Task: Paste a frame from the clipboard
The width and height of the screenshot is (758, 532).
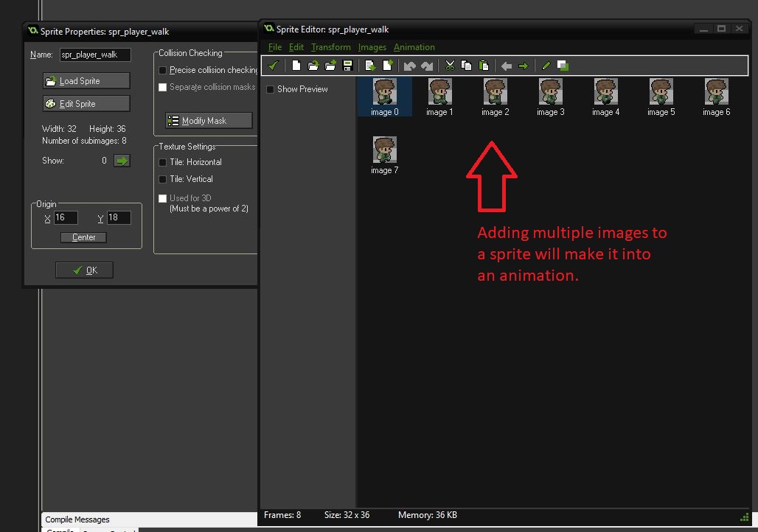Action: point(484,66)
